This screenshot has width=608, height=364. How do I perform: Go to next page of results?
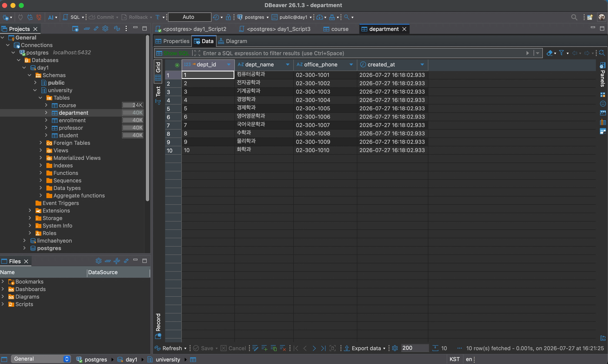click(314, 348)
